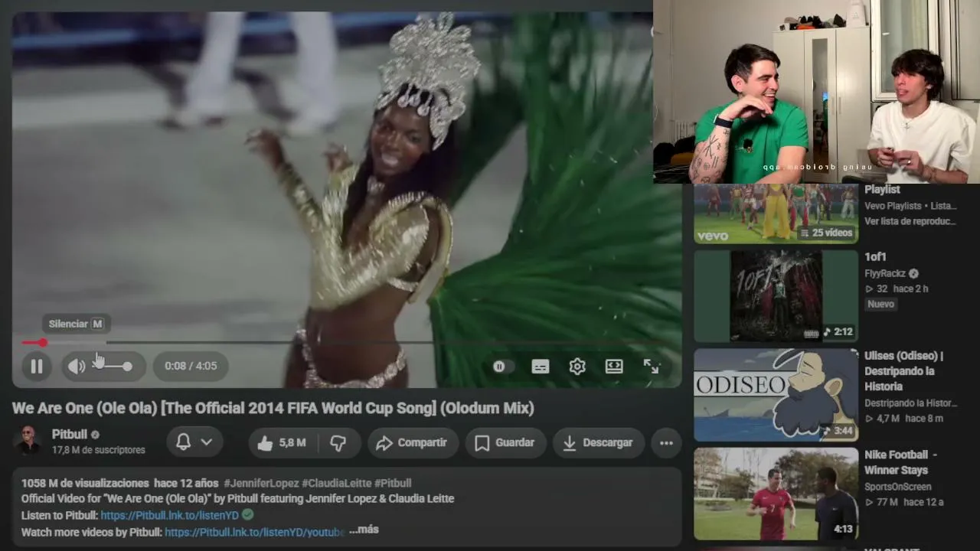The height and width of the screenshot is (551, 980).
Task: Expand the description with ...más
Action: point(364,530)
